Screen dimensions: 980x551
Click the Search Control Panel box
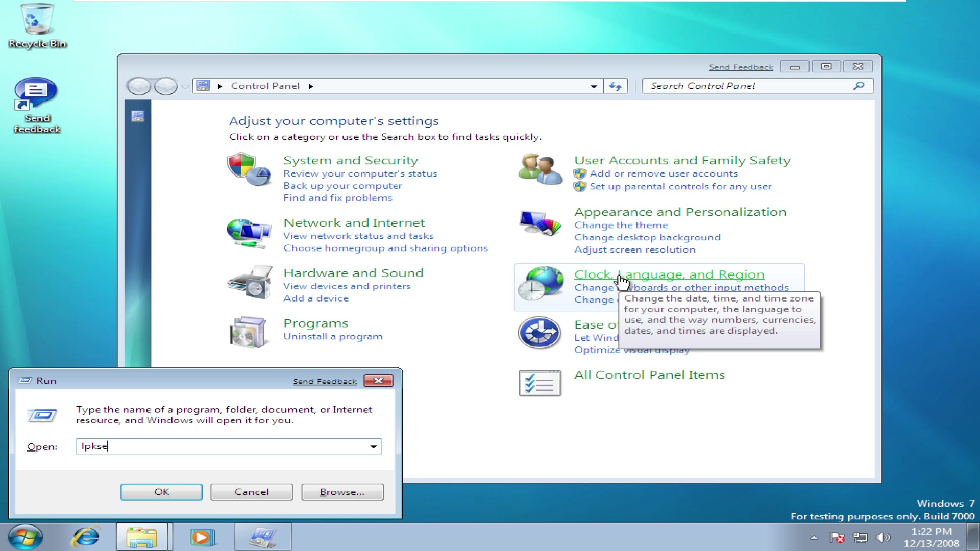point(750,85)
